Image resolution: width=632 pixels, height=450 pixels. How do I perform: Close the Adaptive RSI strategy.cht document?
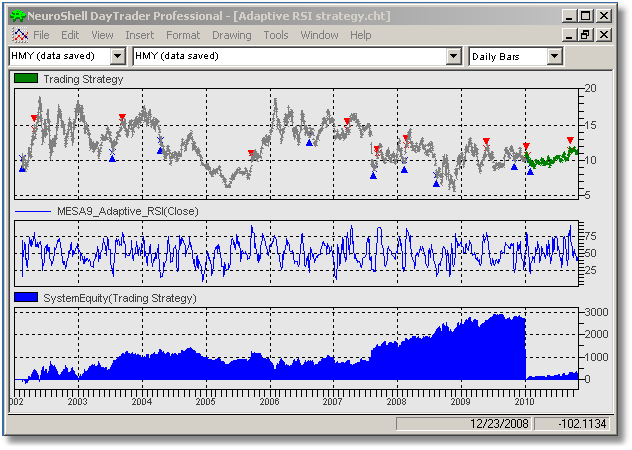(x=604, y=35)
